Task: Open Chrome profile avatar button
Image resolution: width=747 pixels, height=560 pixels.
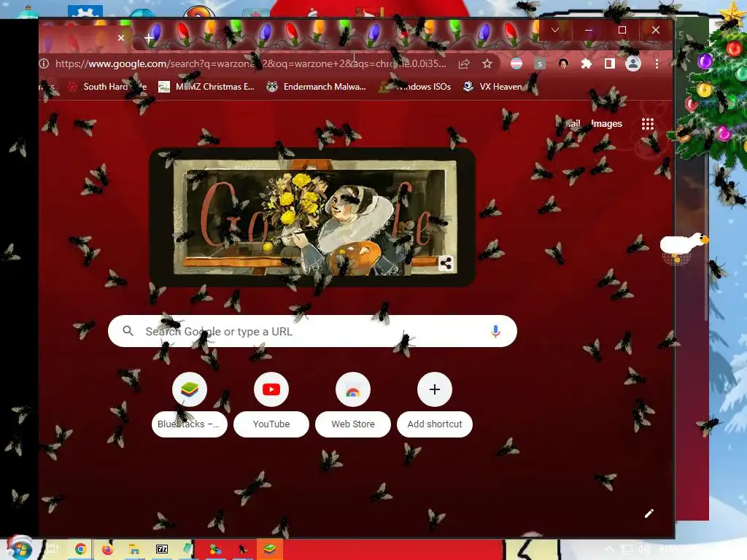Action: click(x=633, y=64)
